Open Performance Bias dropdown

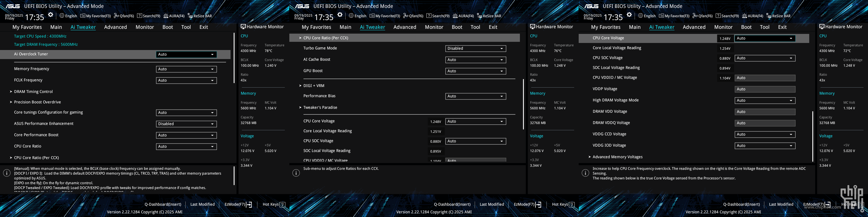[x=476, y=96]
